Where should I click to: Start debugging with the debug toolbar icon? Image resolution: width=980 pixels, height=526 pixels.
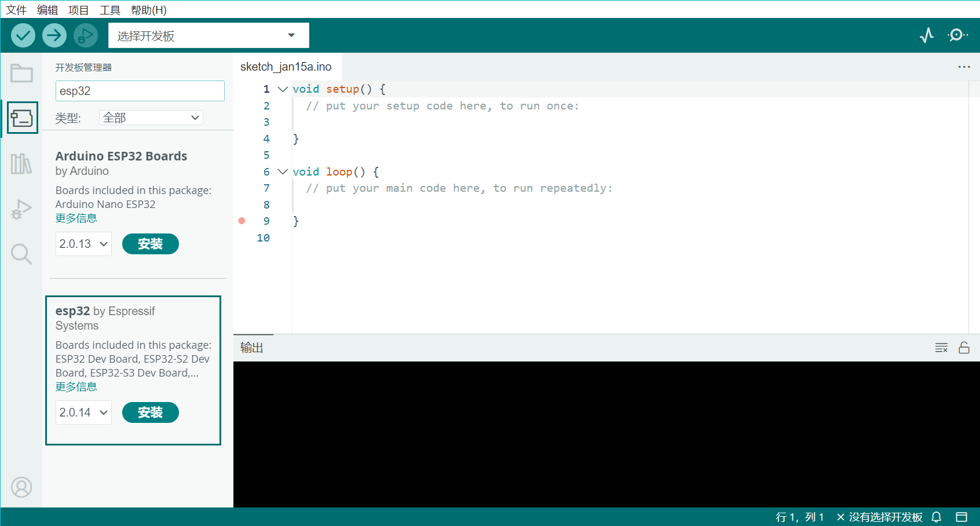tap(85, 35)
